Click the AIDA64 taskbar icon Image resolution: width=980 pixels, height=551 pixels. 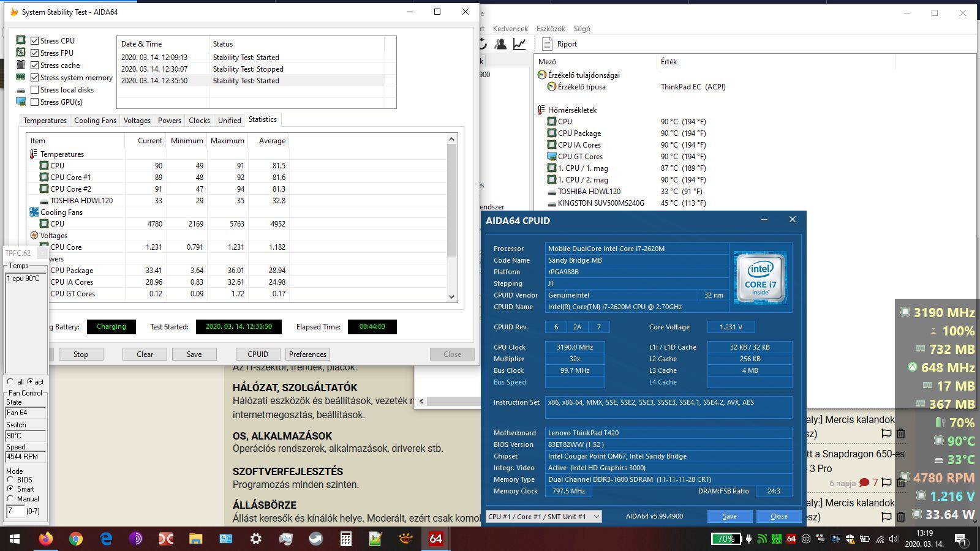(x=435, y=539)
